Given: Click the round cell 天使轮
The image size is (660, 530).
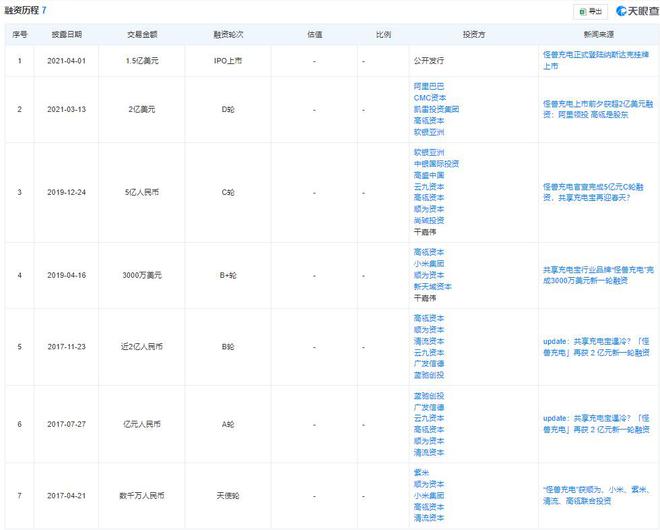Looking at the screenshot, I should pos(228,495).
